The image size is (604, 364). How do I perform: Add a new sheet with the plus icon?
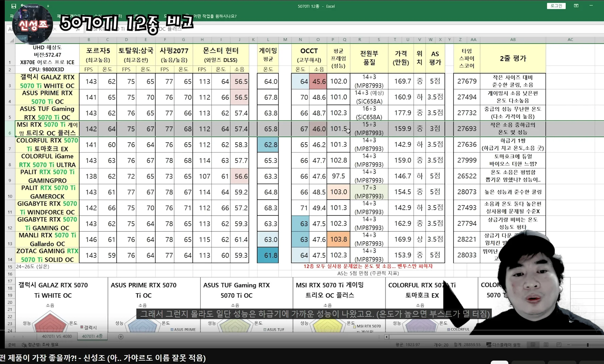click(x=121, y=336)
